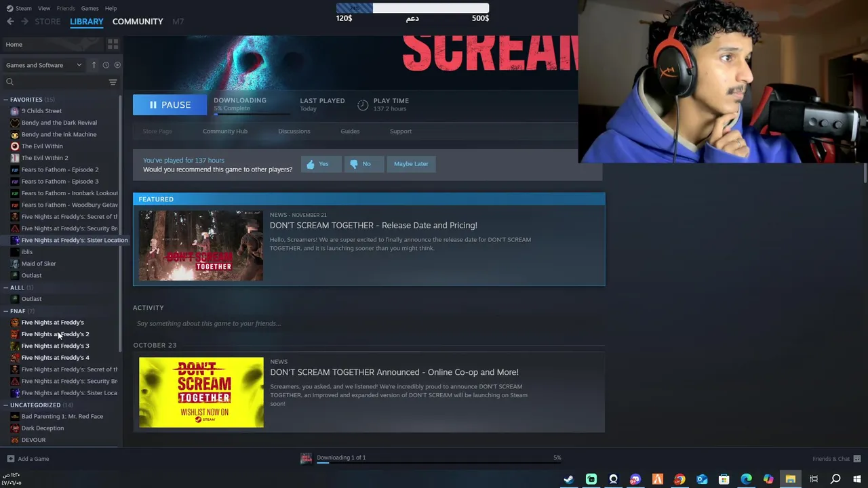Image resolution: width=868 pixels, height=488 pixels.
Task: Select Maid of Sker
Action: point(39,264)
